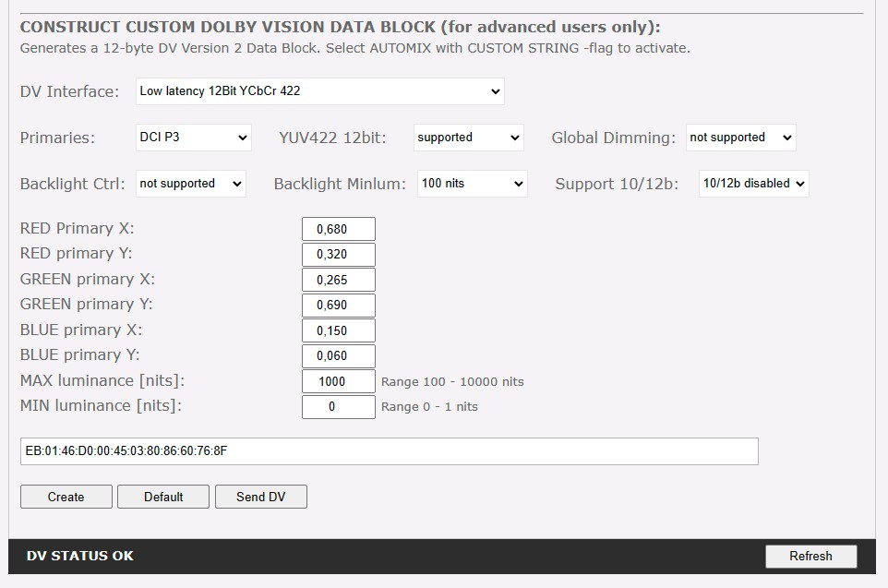Click the Create button
The image size is (888, 588).
66,497
